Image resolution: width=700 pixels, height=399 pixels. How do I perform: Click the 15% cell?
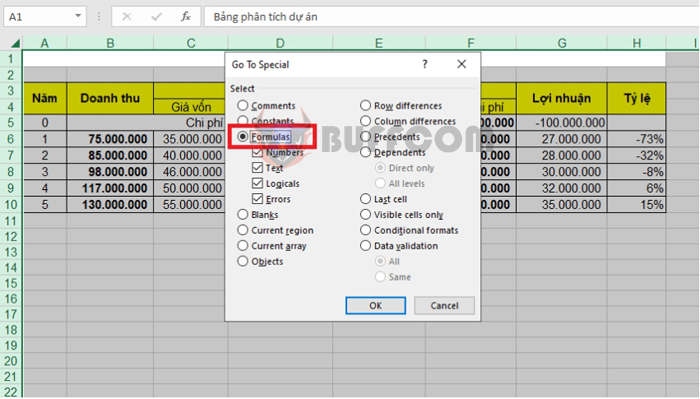tap(637, 205)
